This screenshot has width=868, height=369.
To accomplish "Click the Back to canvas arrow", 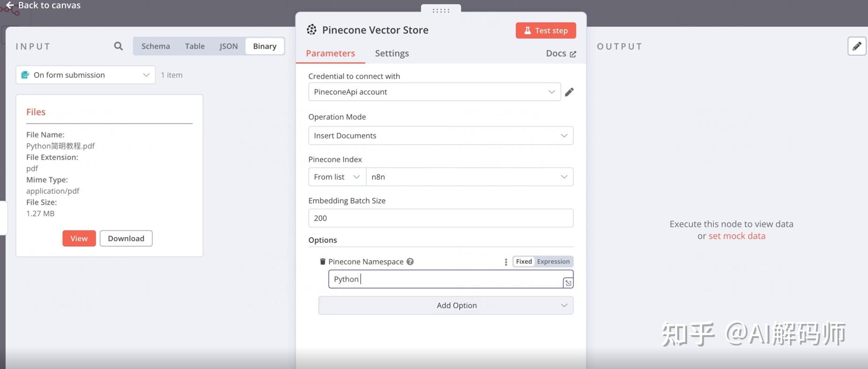I will tap(9, 5).
